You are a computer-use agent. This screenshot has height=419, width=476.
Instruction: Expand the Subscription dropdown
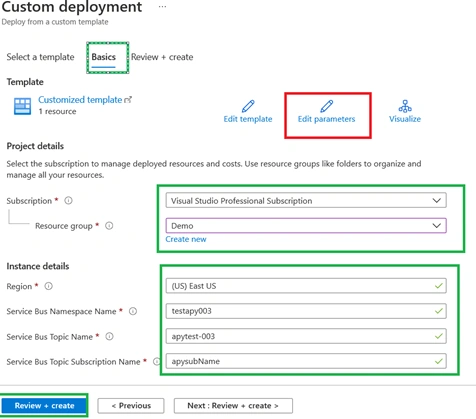pyautogui.click(x=306, y=200)
